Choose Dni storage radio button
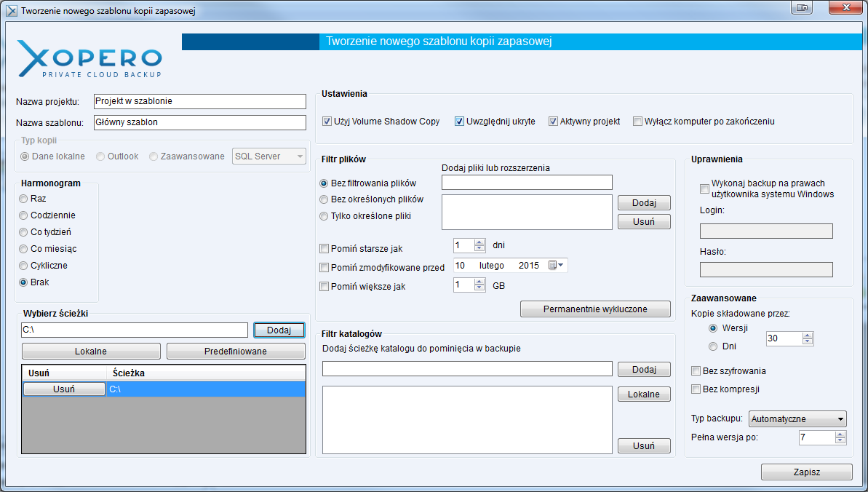The width and height of the screenshot is (868, 492). point(713,346)
